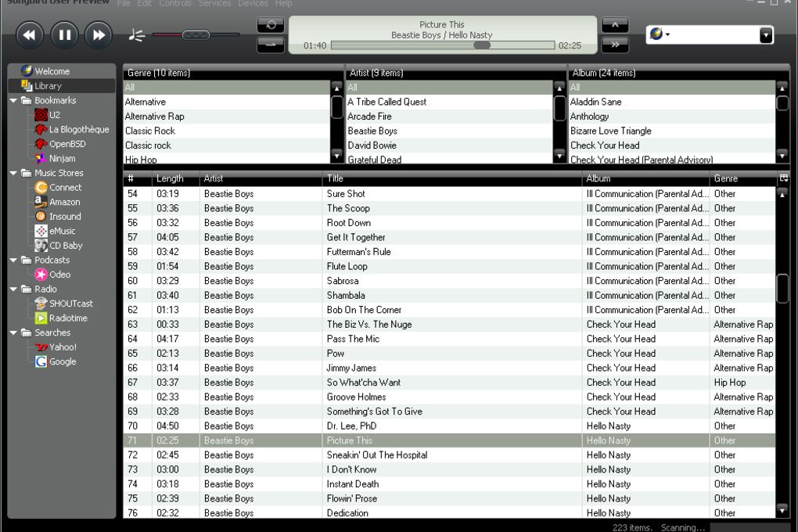Collapse the Searches folder
Image resolution: width=798 pixels, height=532 pixels.
[13, 332]
